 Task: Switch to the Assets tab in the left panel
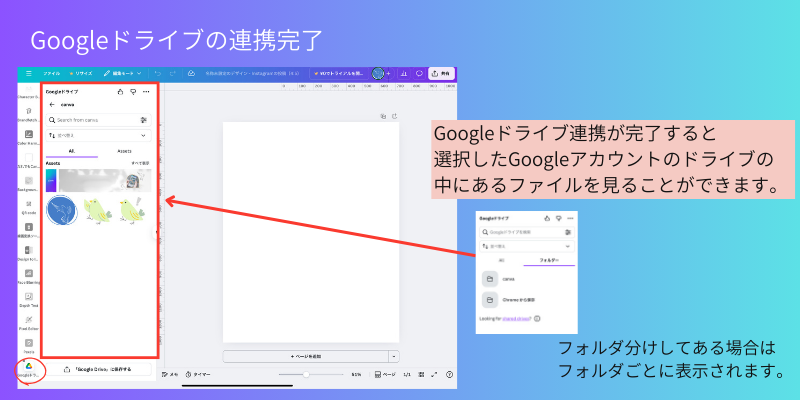pyautogui.click(x=124, y=151)
